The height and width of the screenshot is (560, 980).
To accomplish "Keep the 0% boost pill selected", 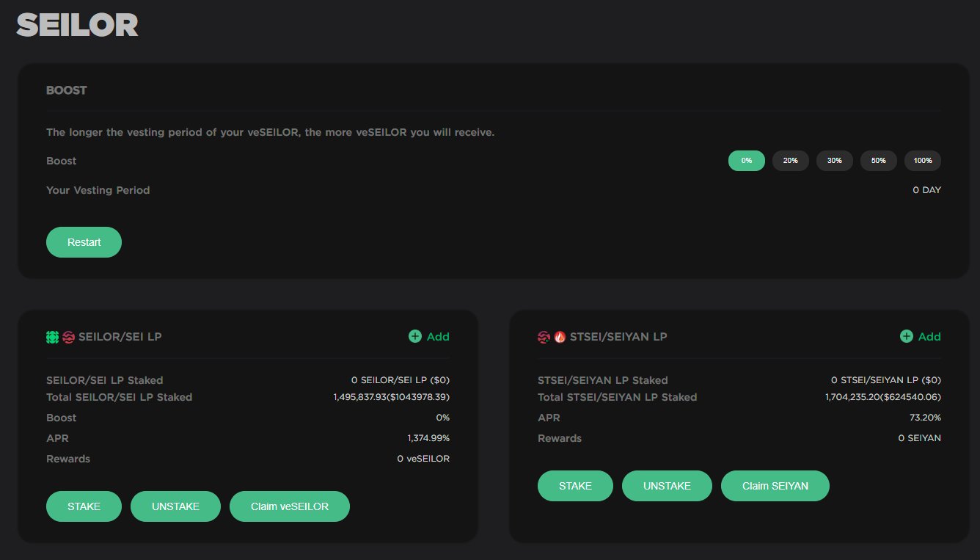I will point(746,160).
